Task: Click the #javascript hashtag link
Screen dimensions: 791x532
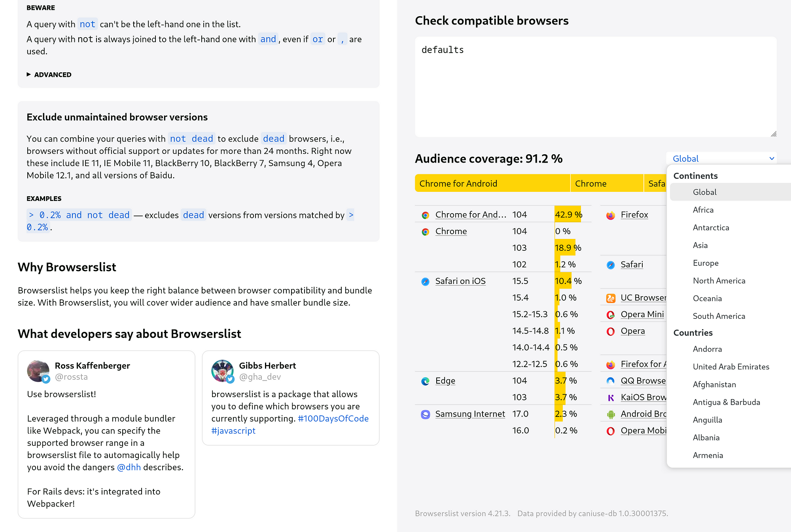Action: coord(233,431)
